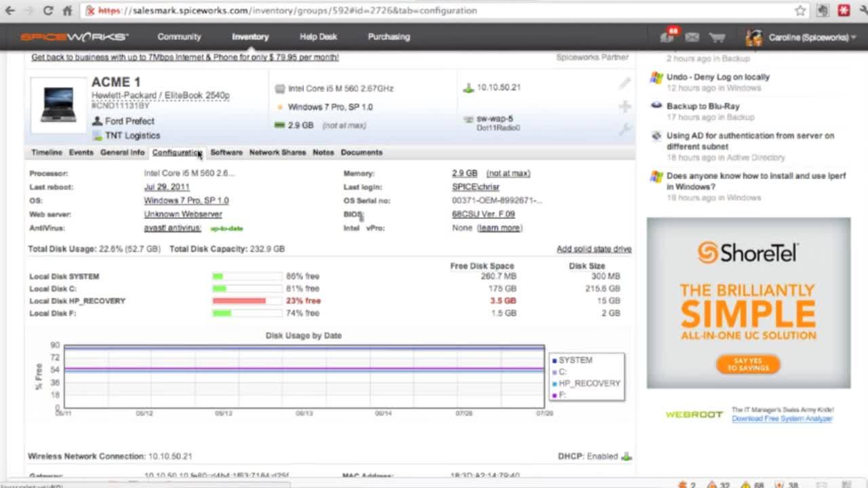Click the ACME 1 laptop thumbnail
Viewport: 868px width, 488px height.
(x=58, y=104)
